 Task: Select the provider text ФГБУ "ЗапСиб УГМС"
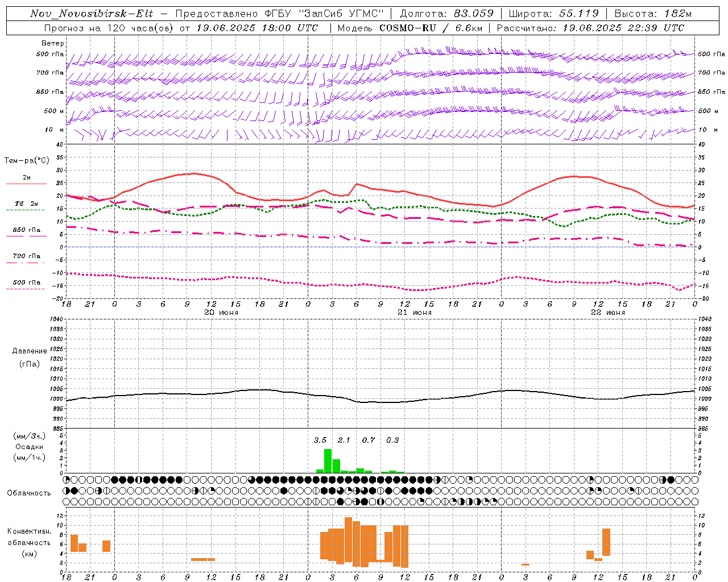pos(325,14)
